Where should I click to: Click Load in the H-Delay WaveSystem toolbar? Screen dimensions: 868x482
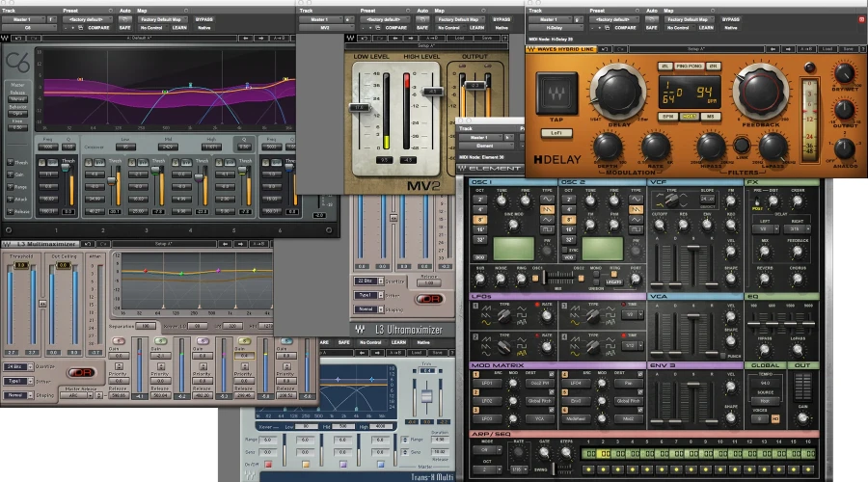[827, 49]
